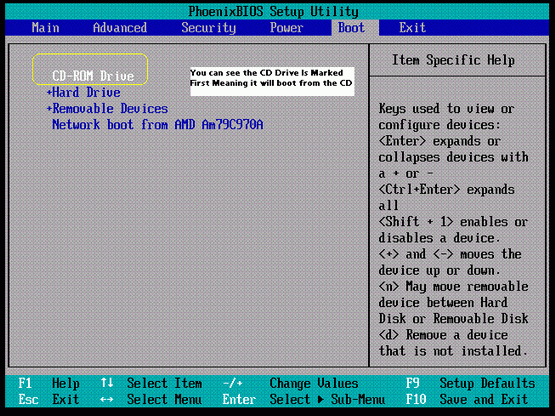Viewport: 555px width, 416px height.
Task: Click the F1 Help key hint
Action: (49, 383)
